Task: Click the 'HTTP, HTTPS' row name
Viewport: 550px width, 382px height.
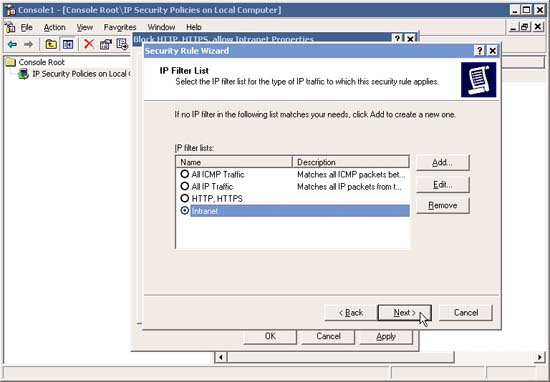Action: [x=217, y=199]
